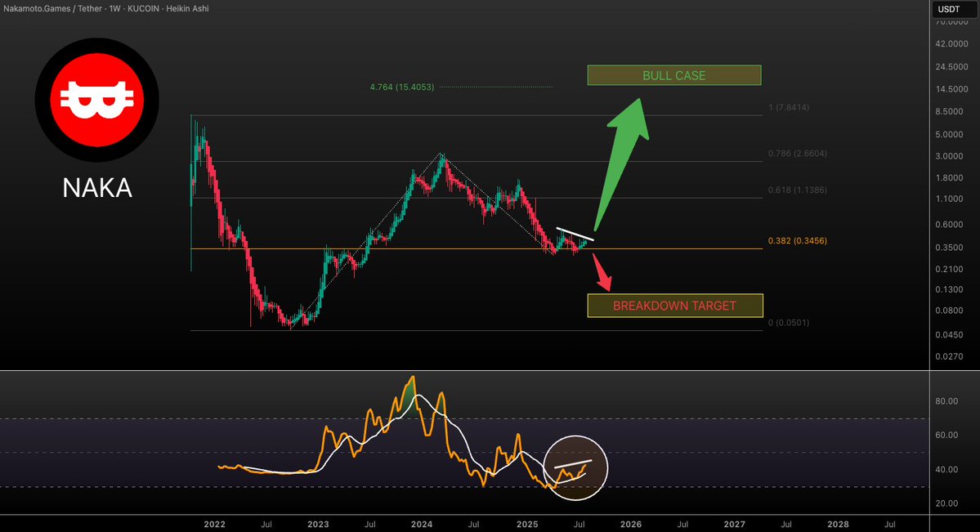Click the 1 (7.8414) fib level label
Viewport: 980px width, 532px height.
[x=789, y=108]
